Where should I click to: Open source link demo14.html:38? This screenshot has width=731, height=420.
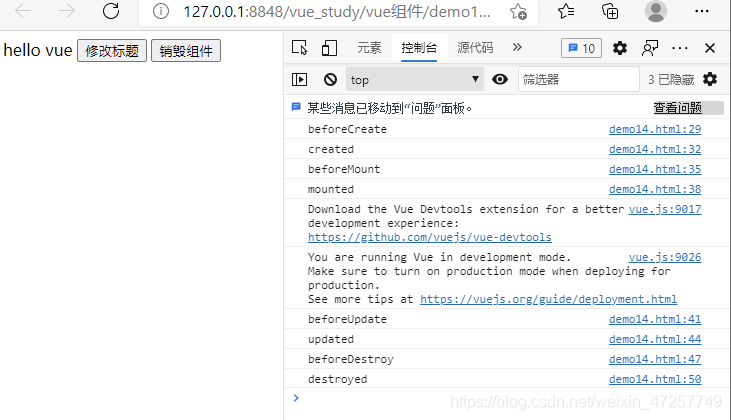pyautogui.click(x=655, y=189)
